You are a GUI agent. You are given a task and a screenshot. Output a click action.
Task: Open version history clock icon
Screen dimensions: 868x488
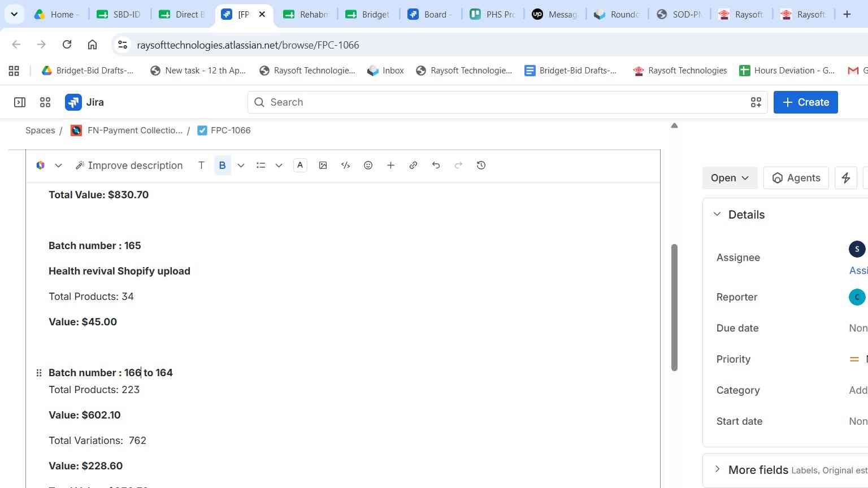pos(481,165)
